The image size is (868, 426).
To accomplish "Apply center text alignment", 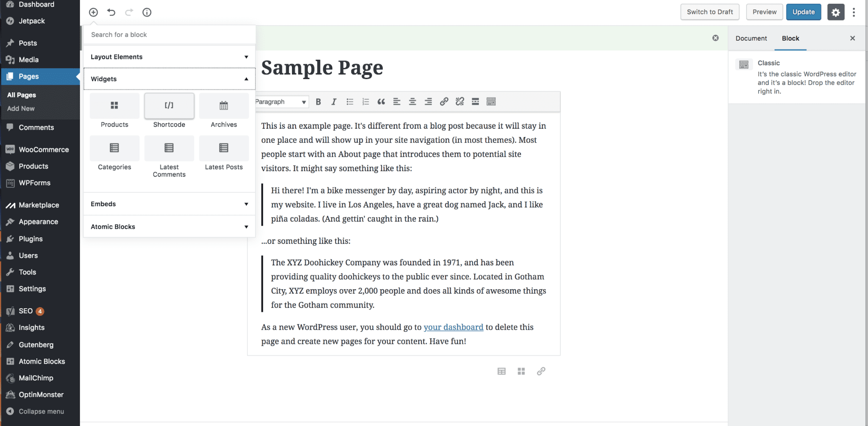I will [412, 101].
